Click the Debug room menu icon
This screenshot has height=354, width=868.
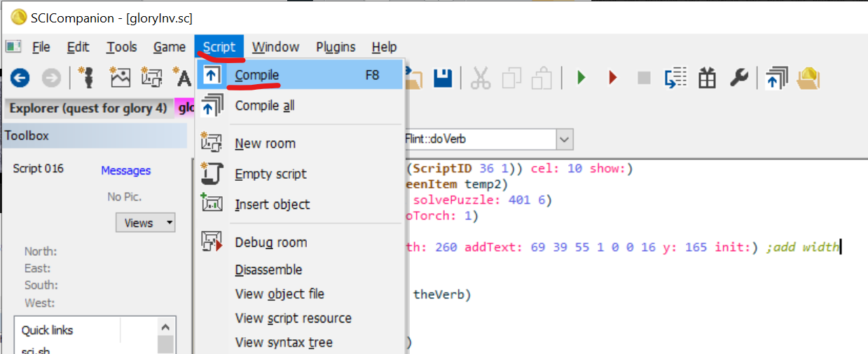coord(212,242)
